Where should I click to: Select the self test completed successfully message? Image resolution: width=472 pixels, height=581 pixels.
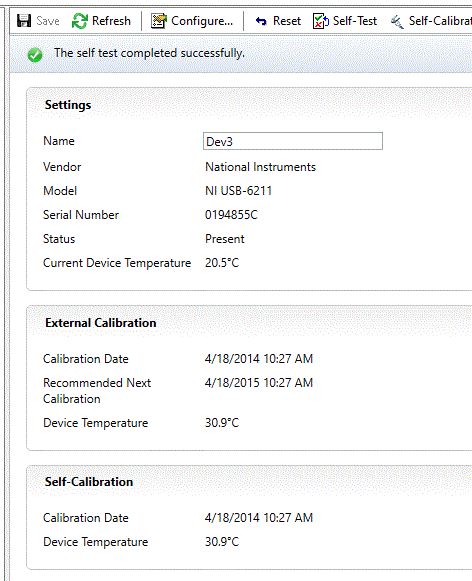[149, 53]
